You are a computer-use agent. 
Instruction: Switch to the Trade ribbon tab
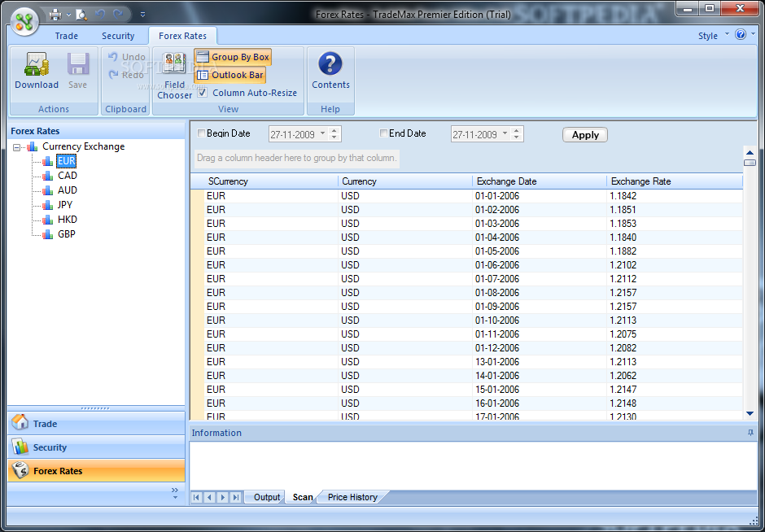click(67, 36)
